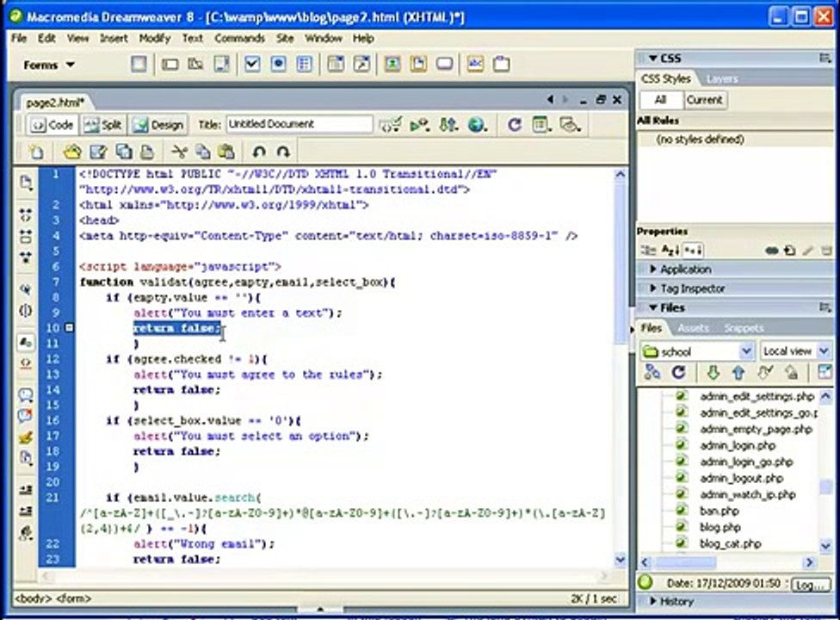Switch to Code view
This screenshot has width=840, height=620.
(x=52, y=125)
